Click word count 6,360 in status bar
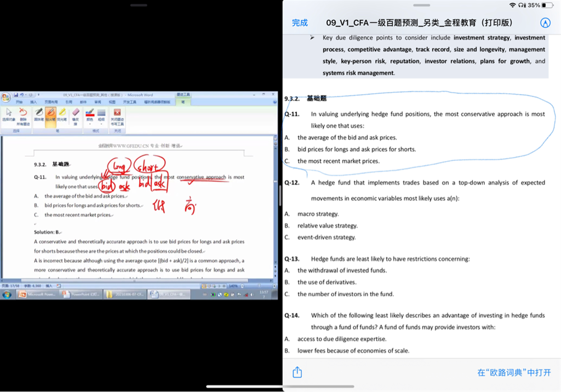This screenshot has height=392, width=561. [x=32, y=286]
